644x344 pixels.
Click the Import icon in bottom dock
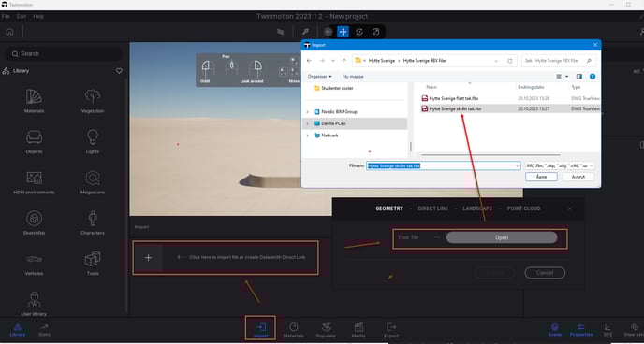click(260, 329)
